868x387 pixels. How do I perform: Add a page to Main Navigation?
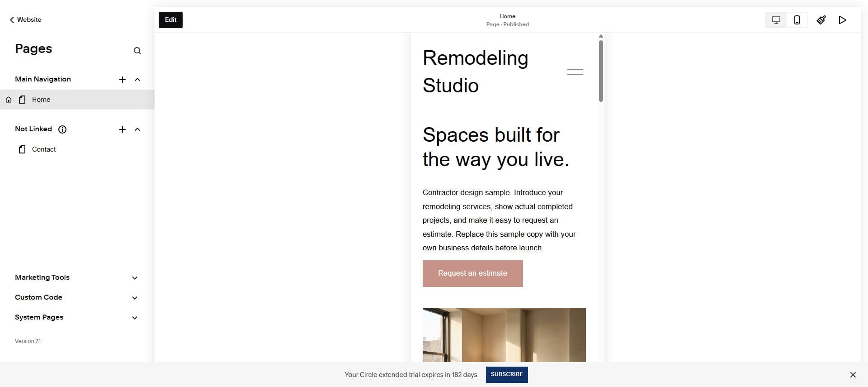pyautogui.click(x=122, y=79)
